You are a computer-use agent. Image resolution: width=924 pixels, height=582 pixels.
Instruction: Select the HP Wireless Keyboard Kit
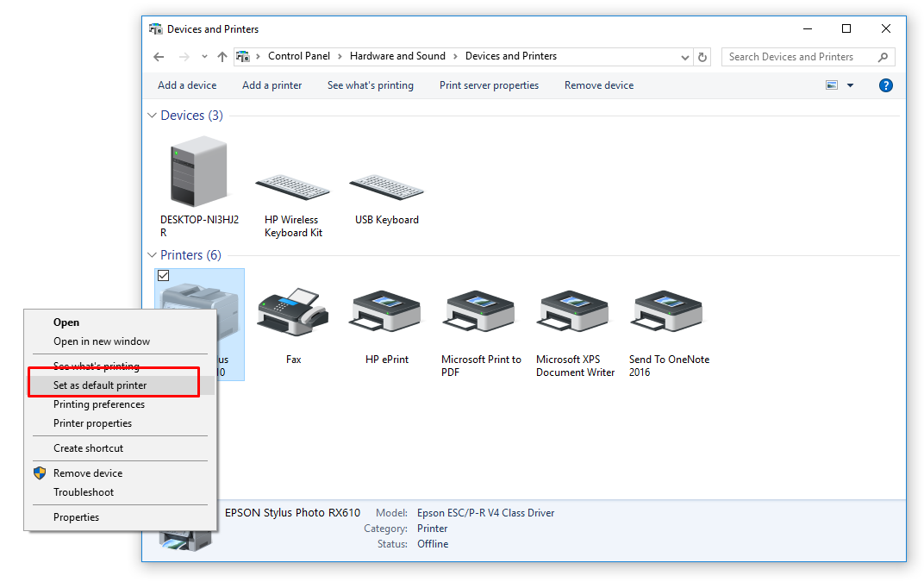pos(292,184)
